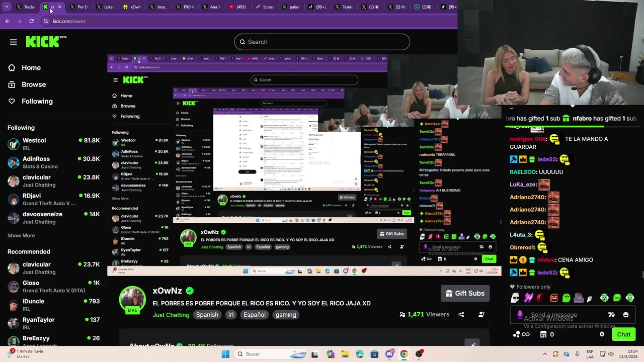Open Google Chrome from the taskbar
This screenshot has width=644, height=362.
coord(404,354)
